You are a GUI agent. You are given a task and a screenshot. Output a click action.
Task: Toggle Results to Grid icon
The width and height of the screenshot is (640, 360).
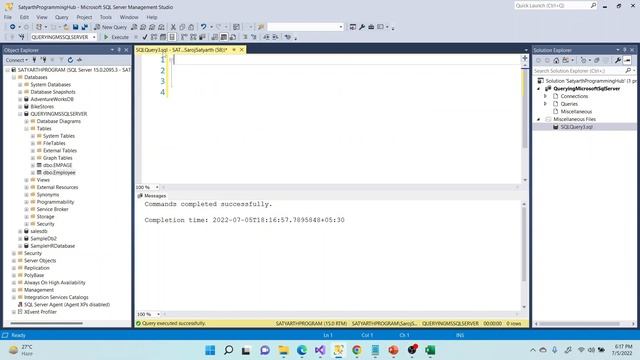pos(224,37)
